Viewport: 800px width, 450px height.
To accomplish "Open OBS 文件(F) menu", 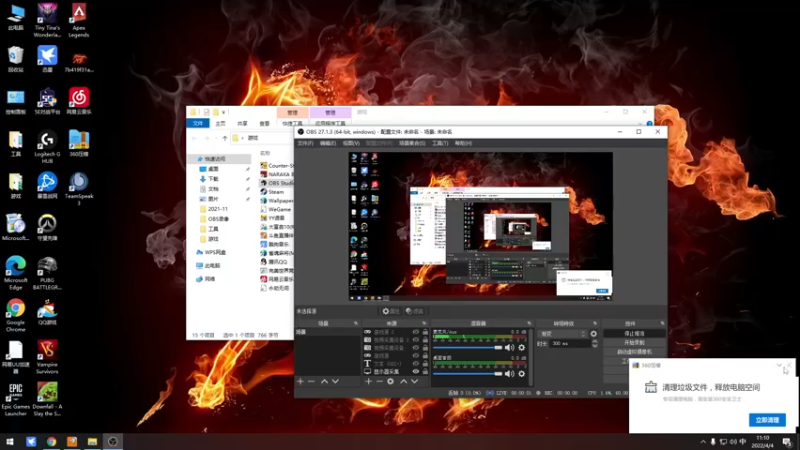I will point(306,143).
